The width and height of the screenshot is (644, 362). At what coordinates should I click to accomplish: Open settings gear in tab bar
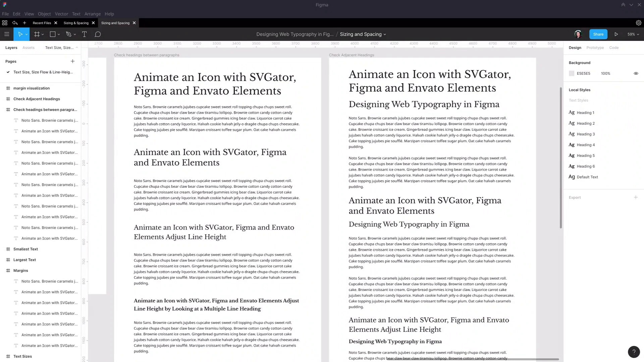pyautogui.click(x=638, y=23)
